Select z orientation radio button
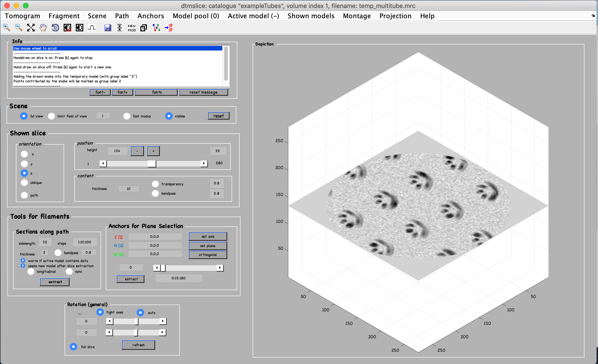This screenshot has height=364, width=598. (24, 173)
